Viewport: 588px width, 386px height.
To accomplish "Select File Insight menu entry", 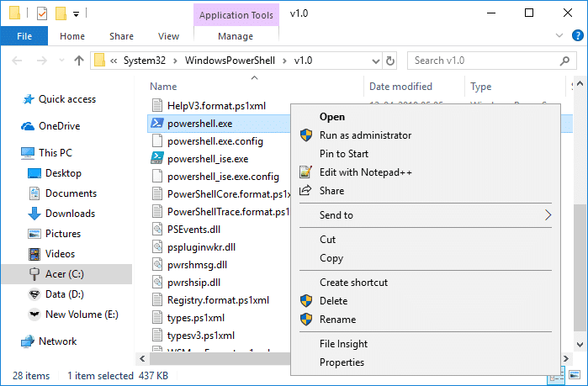I will tap(426, 344).
